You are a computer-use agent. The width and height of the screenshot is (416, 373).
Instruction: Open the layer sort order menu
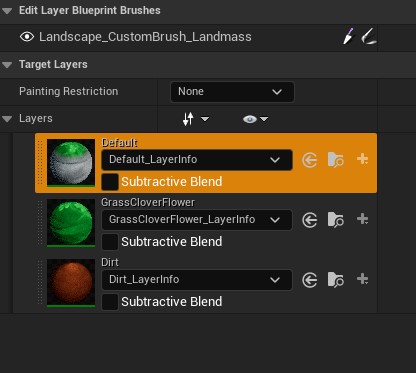(196, 119)
